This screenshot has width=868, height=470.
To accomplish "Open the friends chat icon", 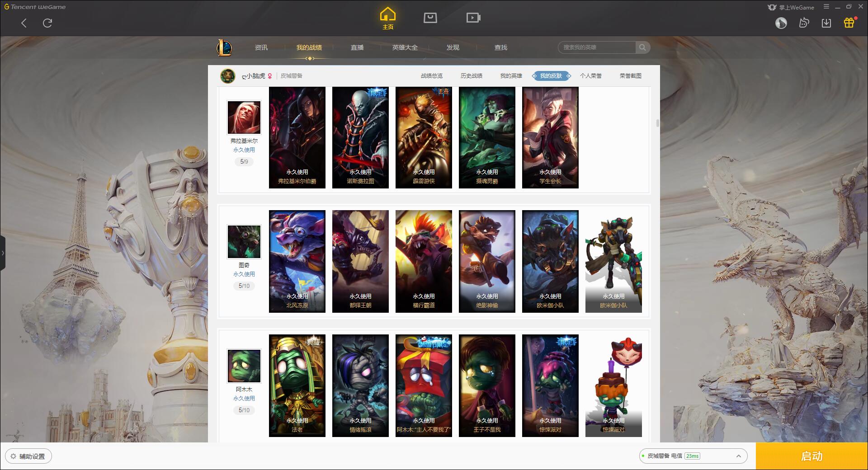I will click(x=804, y=23).
